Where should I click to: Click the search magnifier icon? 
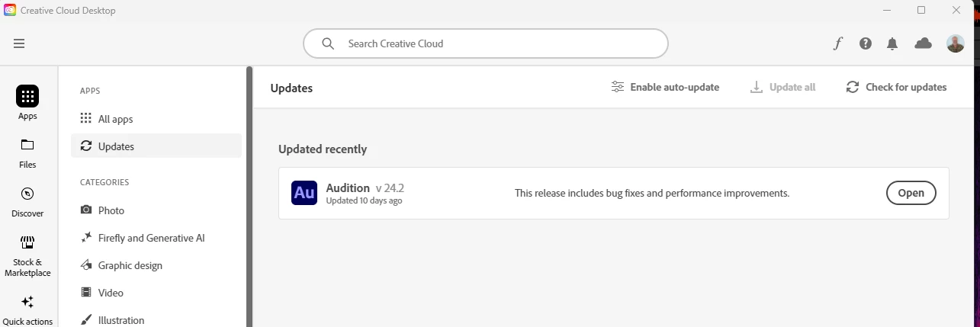click(328, 43)
